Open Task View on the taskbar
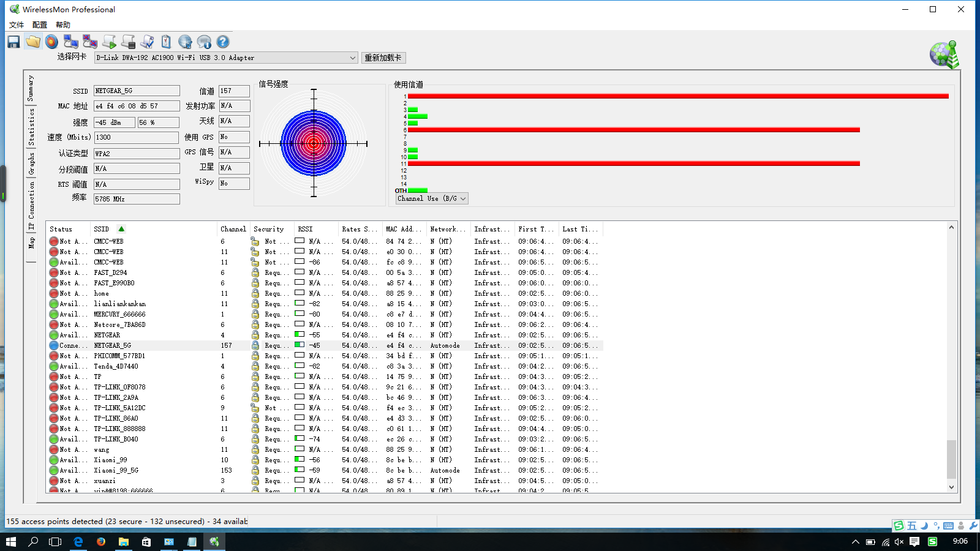This screenshot has width=980, height=551. pyautogui.click(x=55, y=542)
